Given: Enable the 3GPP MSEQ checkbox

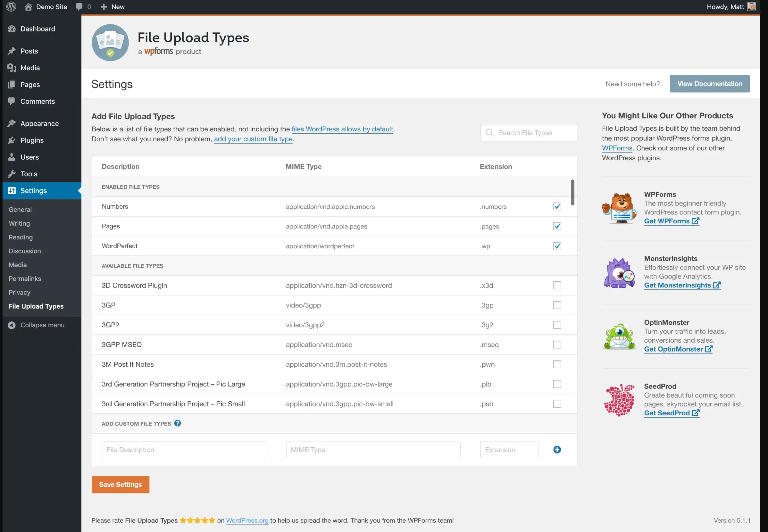Looking at the screenshot, I should [557, 344].
